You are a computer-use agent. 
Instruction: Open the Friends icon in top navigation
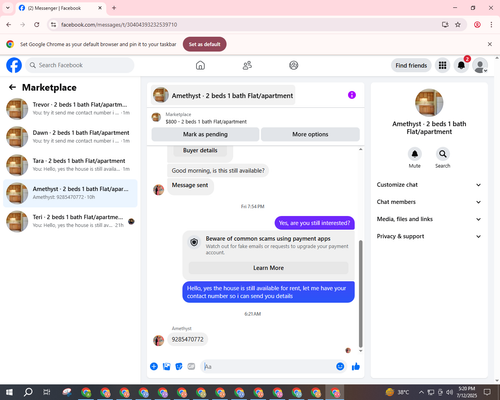click(x=247, y=65)
